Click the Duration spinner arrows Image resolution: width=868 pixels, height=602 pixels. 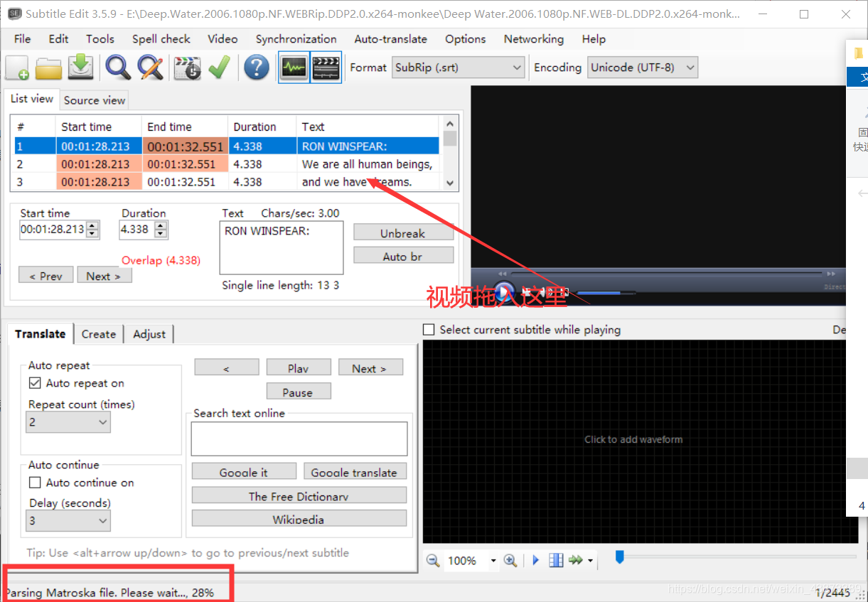[x=161, y=230]
